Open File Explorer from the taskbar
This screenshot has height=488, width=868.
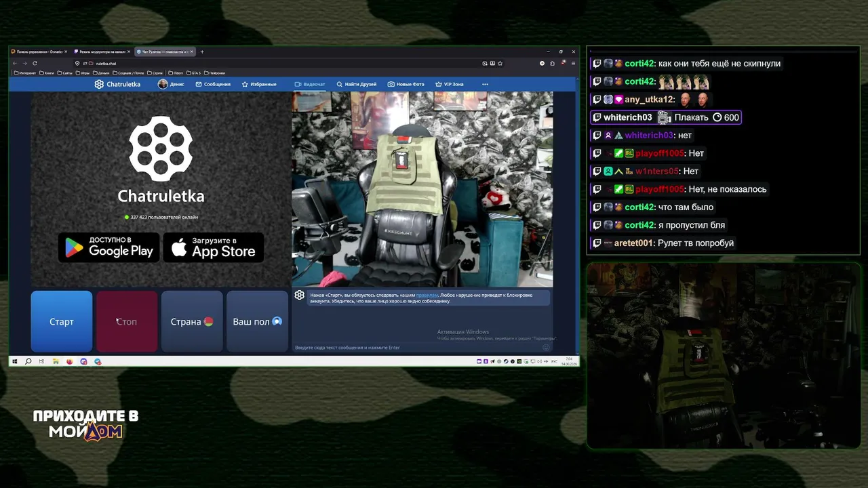point(56,361)
